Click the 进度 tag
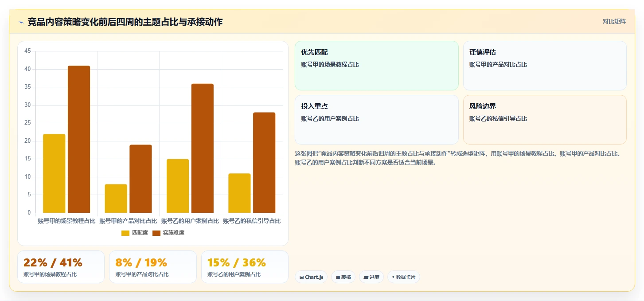 tap(371, 277)
